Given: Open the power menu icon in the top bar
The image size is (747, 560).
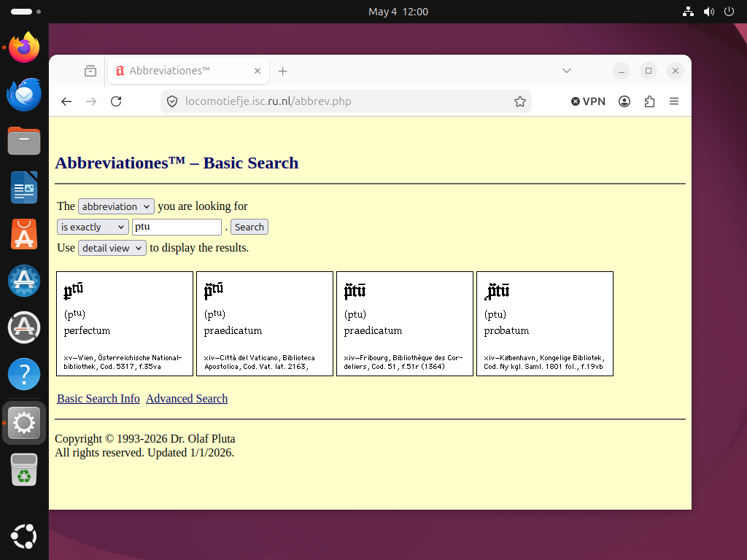Looking at the screenshot, I should (729, 12).
